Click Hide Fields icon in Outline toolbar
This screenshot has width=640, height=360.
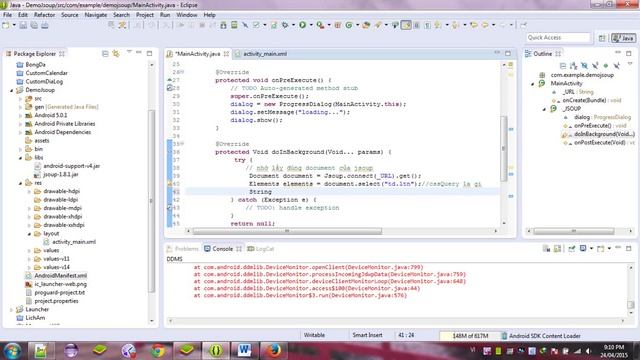point(584,65)
